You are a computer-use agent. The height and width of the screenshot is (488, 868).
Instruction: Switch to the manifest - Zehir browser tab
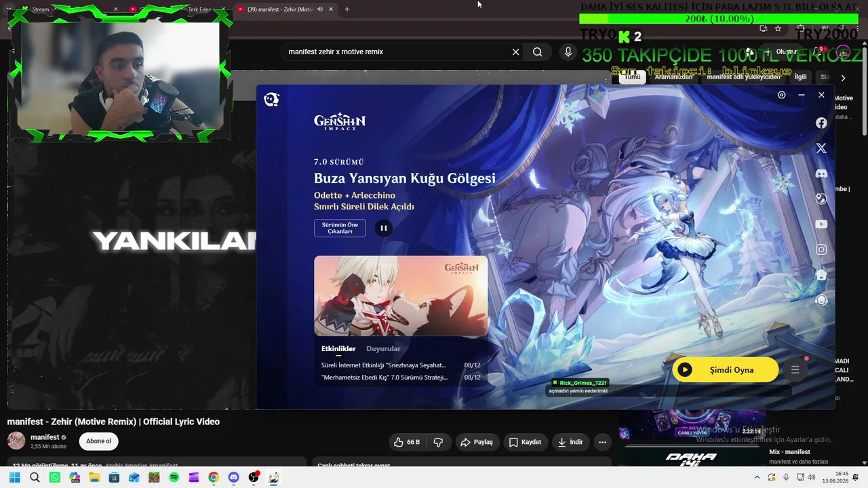tap(285, 9)
